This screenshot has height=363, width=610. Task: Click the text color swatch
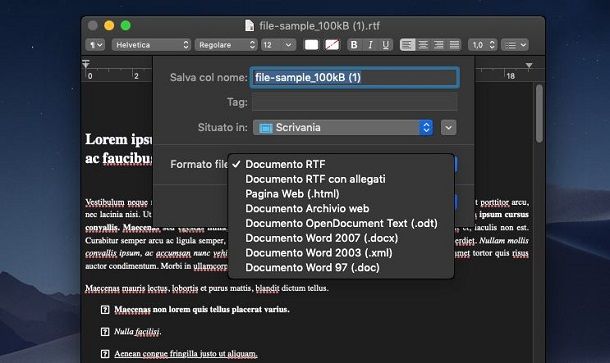point(311,45)
